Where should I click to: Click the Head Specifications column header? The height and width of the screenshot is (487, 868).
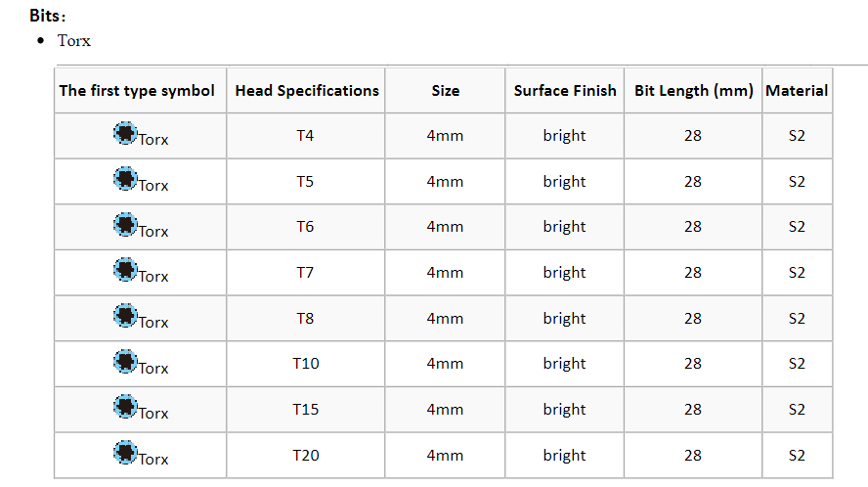pyautogui.click(x=307, y=91)
